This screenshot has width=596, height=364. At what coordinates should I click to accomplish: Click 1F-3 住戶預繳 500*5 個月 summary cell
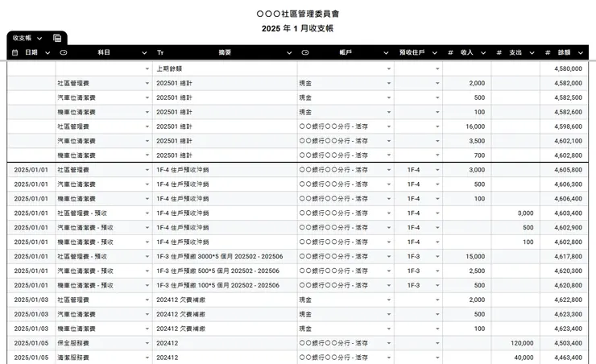[x=225, y=271]
